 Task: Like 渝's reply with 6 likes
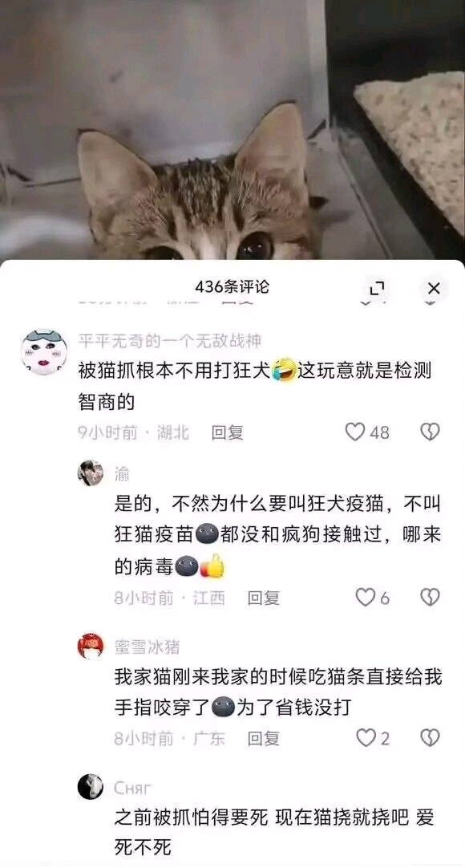(x=365, y=598)
